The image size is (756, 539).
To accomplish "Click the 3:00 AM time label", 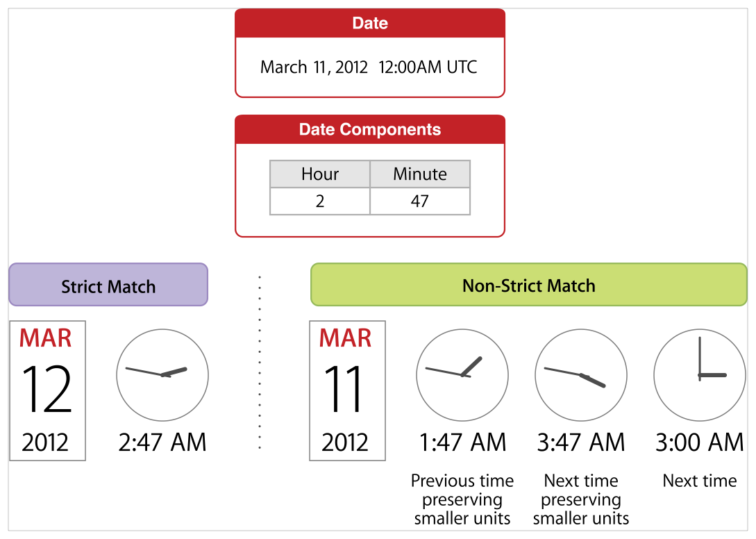I will [700, 442].
